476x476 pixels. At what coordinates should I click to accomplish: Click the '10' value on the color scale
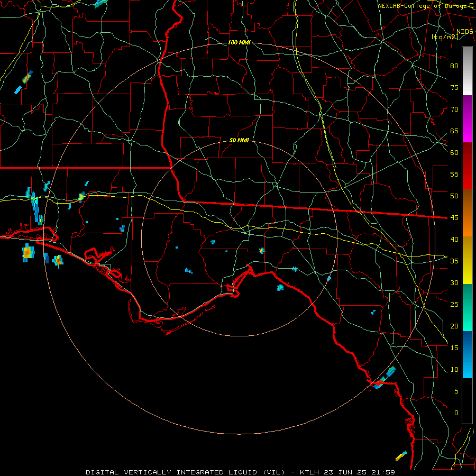pos(454,370)
